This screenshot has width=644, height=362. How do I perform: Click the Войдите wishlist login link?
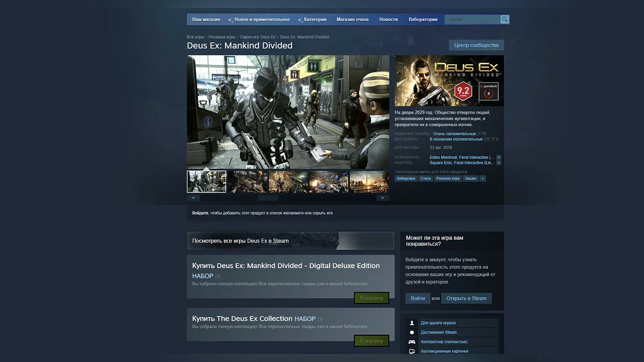coord(200,213)
